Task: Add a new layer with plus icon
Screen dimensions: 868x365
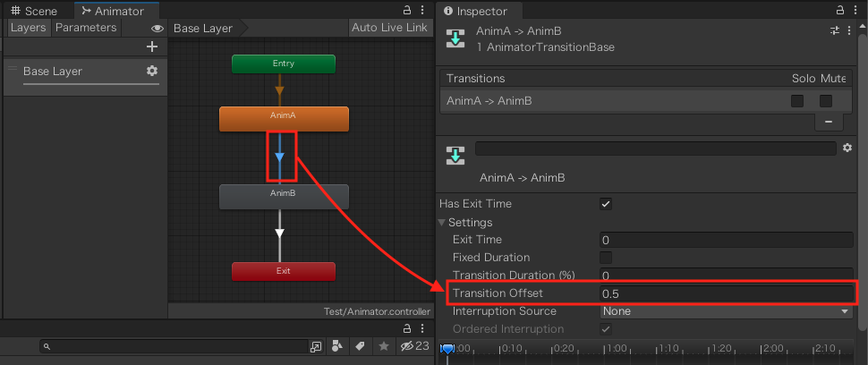Action: click(152, 47)
